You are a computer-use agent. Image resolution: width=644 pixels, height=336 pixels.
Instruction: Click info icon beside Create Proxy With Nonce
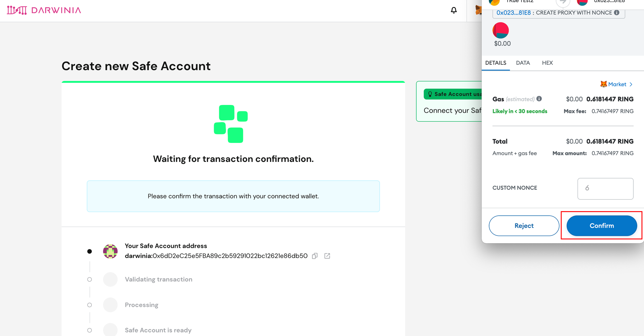[x=617, y=13]
